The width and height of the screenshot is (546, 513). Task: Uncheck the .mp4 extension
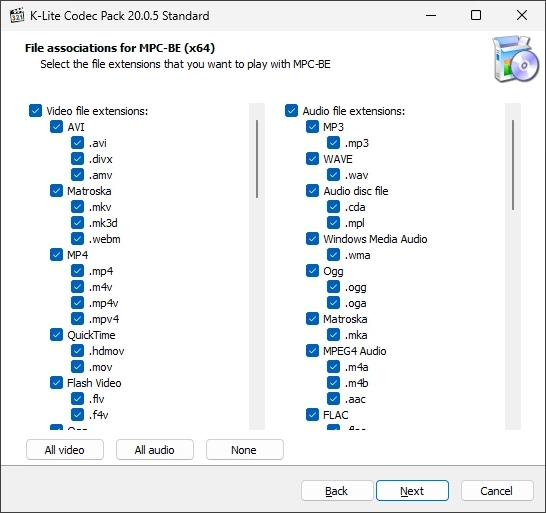77,271
